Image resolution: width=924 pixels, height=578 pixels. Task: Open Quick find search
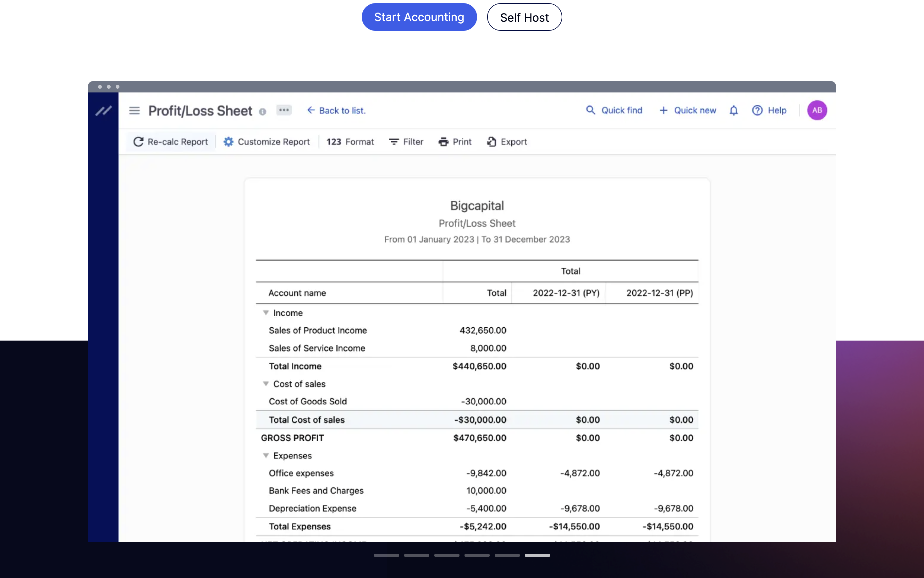click(614, 110)
